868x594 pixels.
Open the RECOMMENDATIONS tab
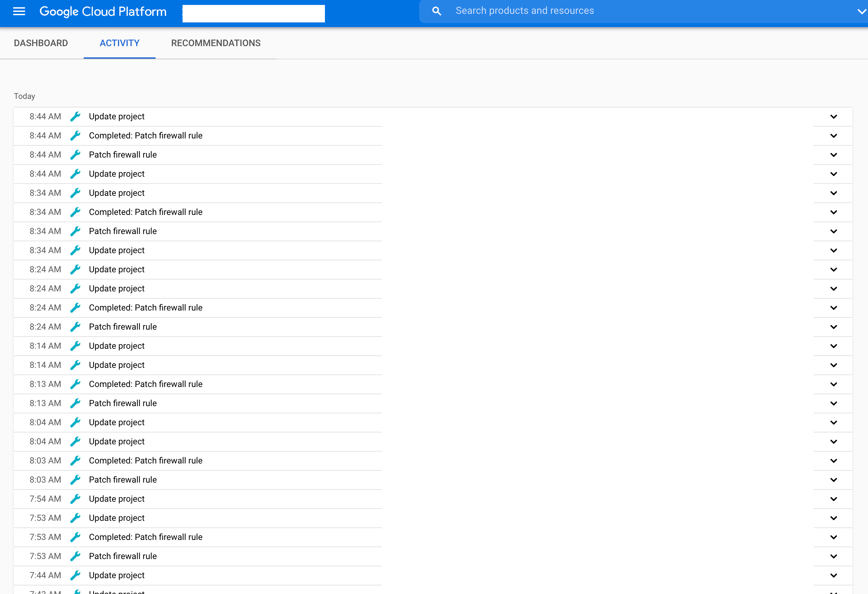(x=216, y=43)
